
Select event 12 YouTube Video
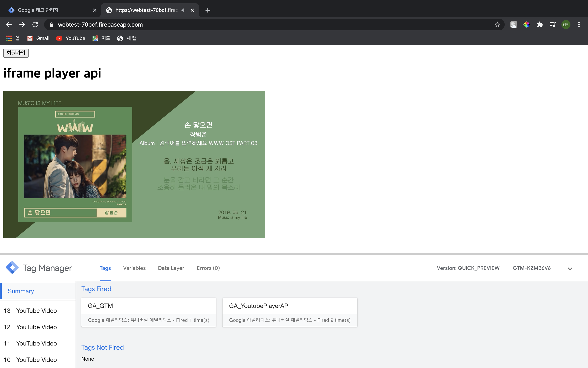38,327
